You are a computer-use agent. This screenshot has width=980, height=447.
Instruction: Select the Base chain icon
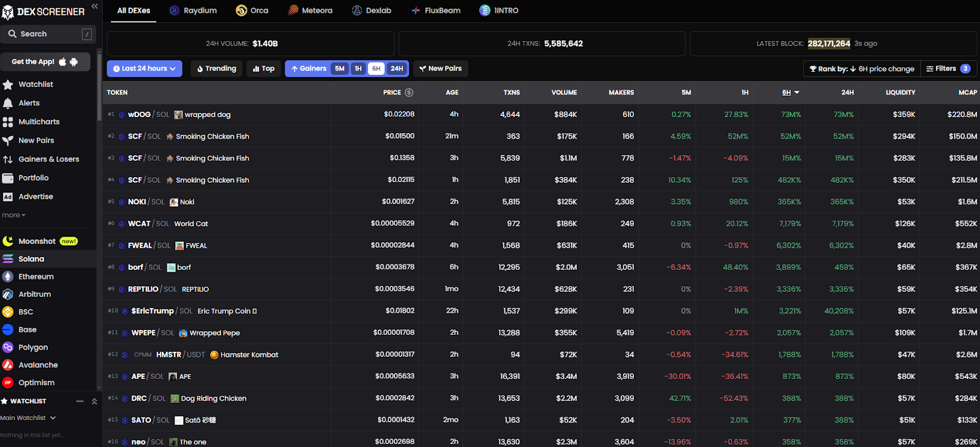[x=7, y=329]
